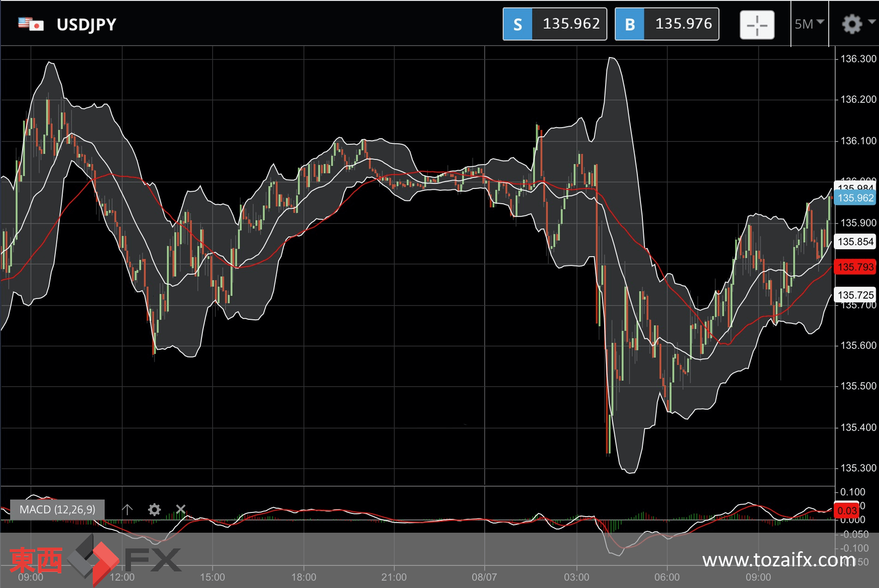Image resolution: width=879 pixels, height=588 pixels.
Task: Click the red 135.793 moving average tag
Action: [855, 267]
